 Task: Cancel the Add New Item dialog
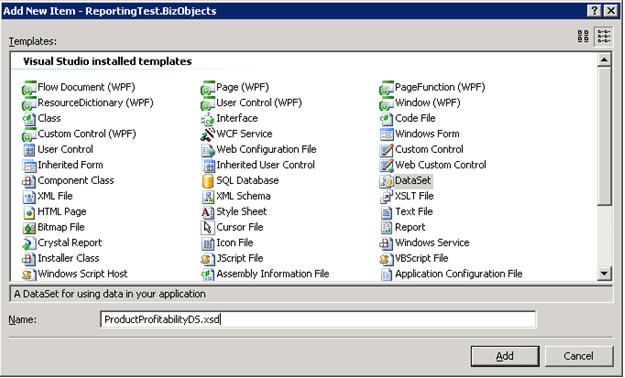click(579, 356)
